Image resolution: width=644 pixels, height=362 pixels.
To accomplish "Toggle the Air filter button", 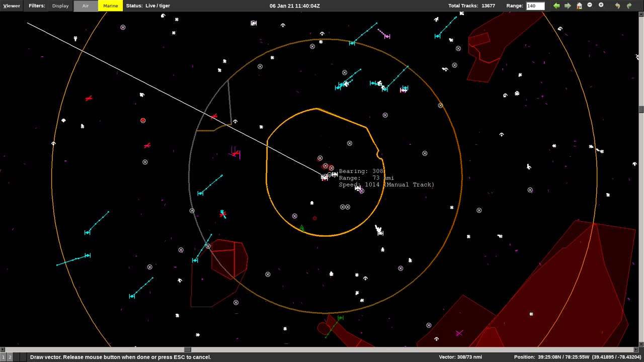I will point(86,6).
